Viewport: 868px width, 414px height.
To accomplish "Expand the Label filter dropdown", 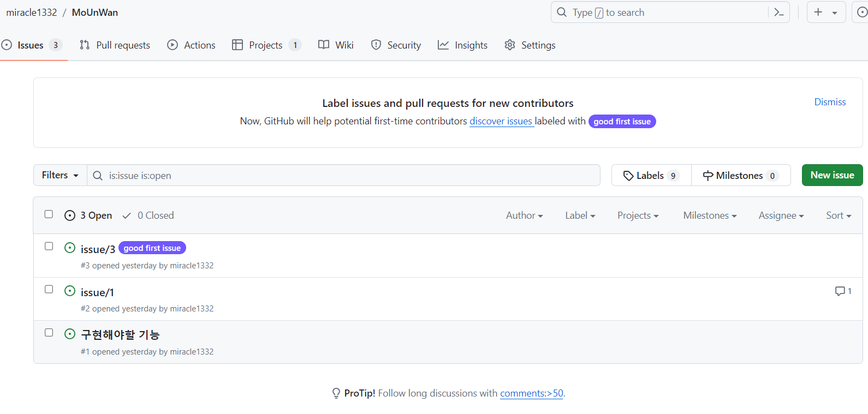I will pyautogui.click(x=580, y=215).
